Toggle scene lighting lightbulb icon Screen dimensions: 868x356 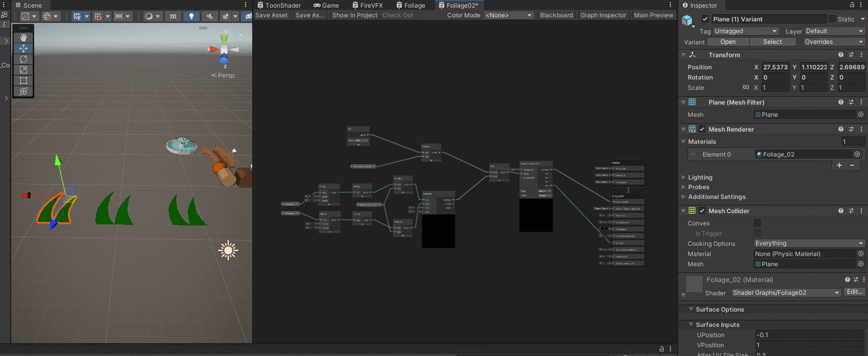[191, 16]
